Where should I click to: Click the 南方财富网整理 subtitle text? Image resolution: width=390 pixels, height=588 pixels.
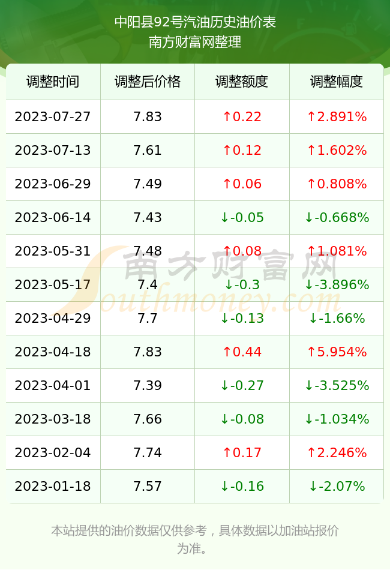click(x=195, y=42)
